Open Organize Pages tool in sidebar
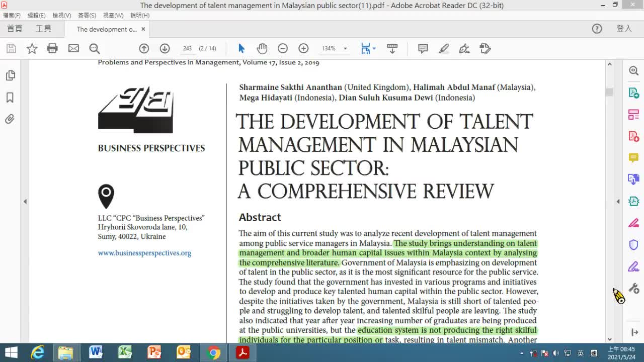The width and height of the screenshot is (644, 362). pyautogui.click(x=634, y=114)
